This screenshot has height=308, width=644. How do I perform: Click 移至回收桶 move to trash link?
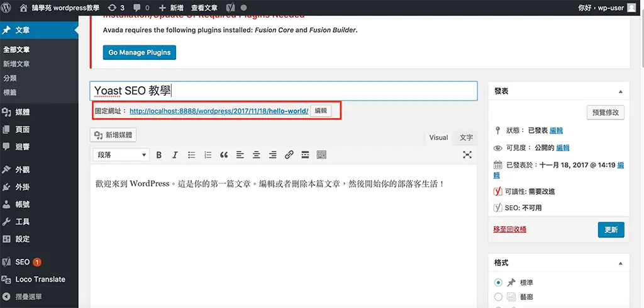tap(509, 229)
